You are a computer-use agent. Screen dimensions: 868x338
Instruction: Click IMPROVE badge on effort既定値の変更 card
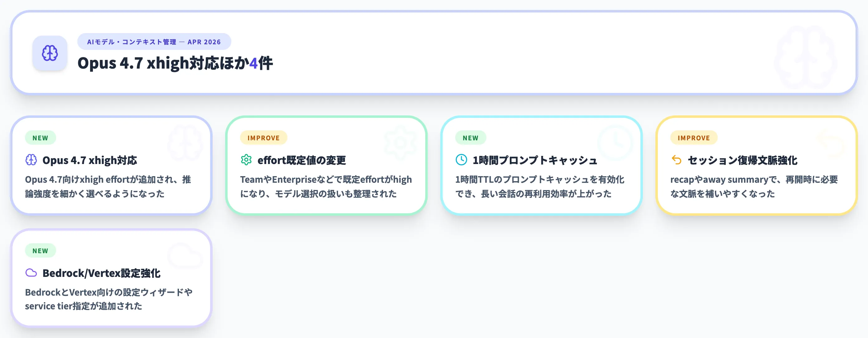tap(263, 138)
